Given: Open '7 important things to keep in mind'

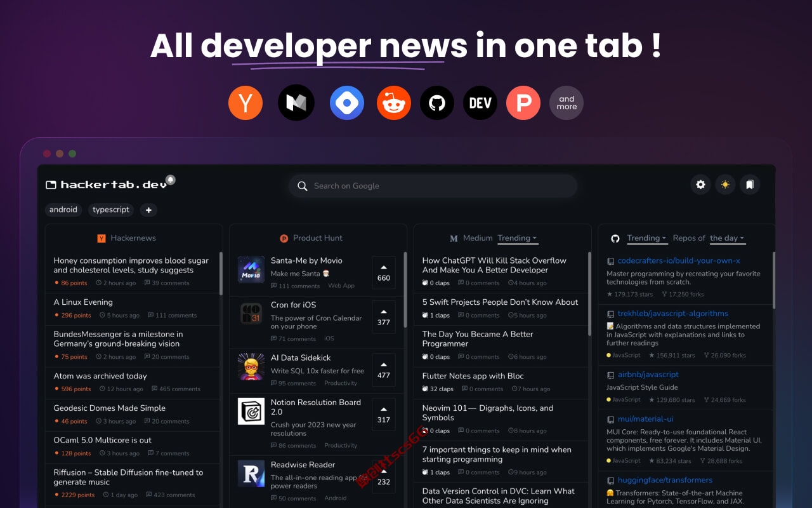Looking at the screenshot, I should [497, 455].
